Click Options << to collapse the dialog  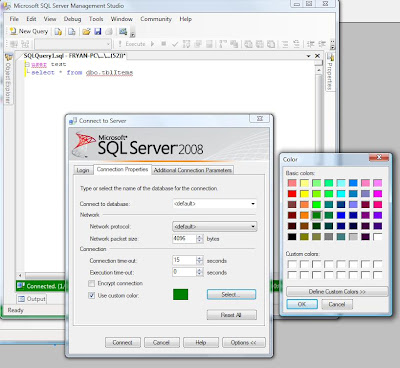[244, 342]
